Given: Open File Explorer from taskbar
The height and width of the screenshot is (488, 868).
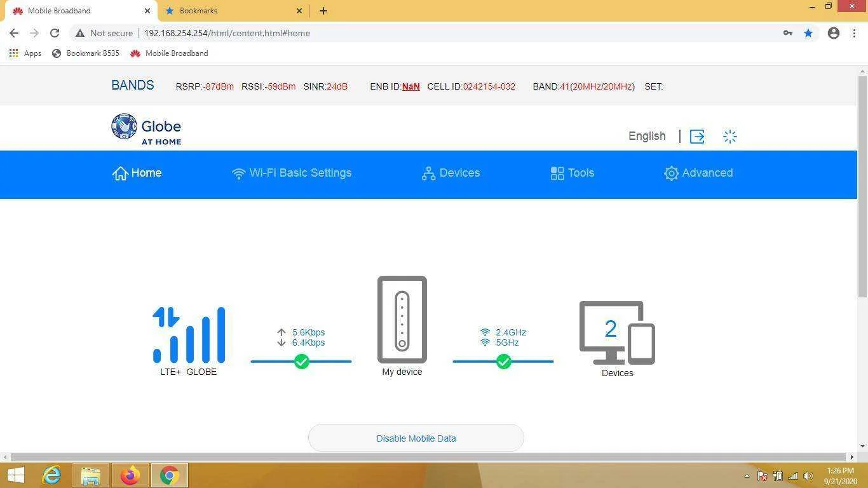Looking at the screenshot, I should (91, 475).
